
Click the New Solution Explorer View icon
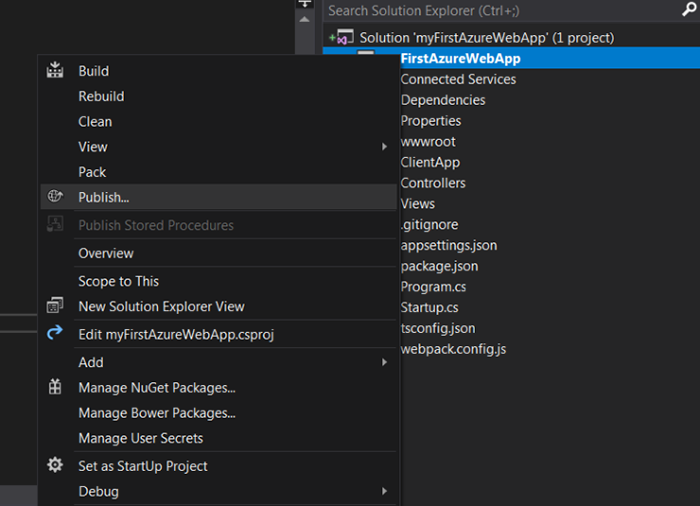click(55, 306)
